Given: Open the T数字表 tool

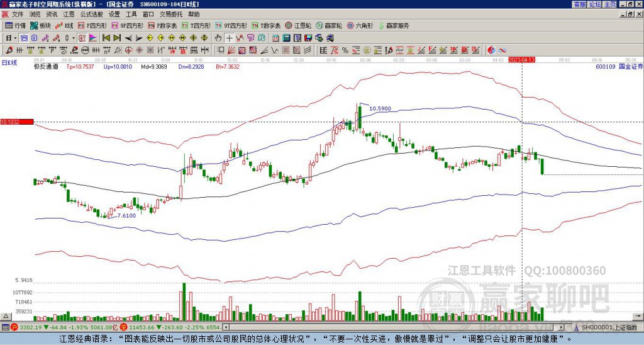Looking at the screenshot, I should tap(266, 25).
